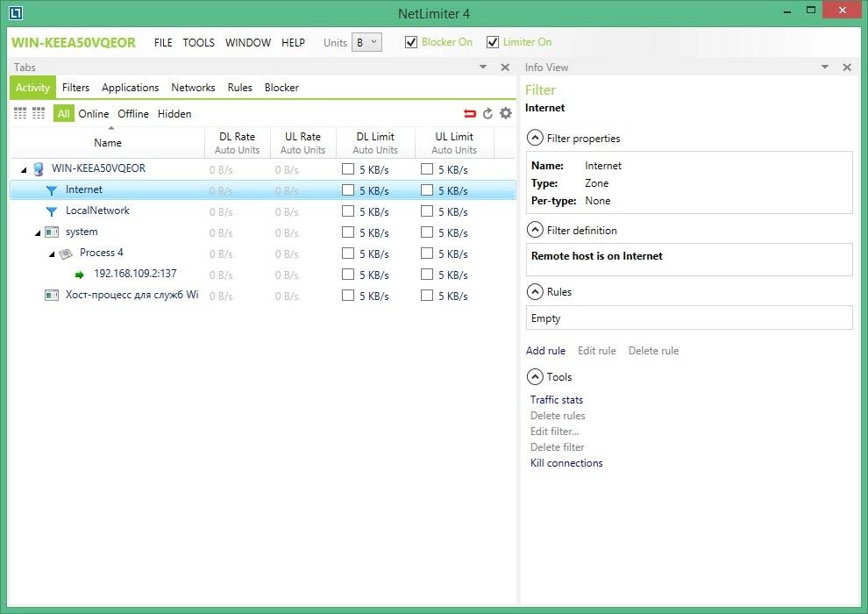
Task: Open the WINDOW menu
Action: pos(248,43)
